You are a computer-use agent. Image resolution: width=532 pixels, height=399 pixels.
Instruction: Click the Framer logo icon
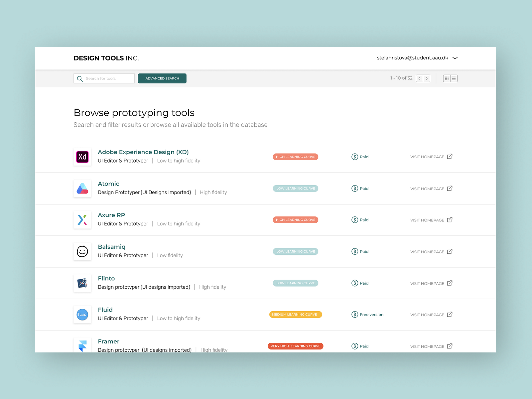(x=82, y=345)
